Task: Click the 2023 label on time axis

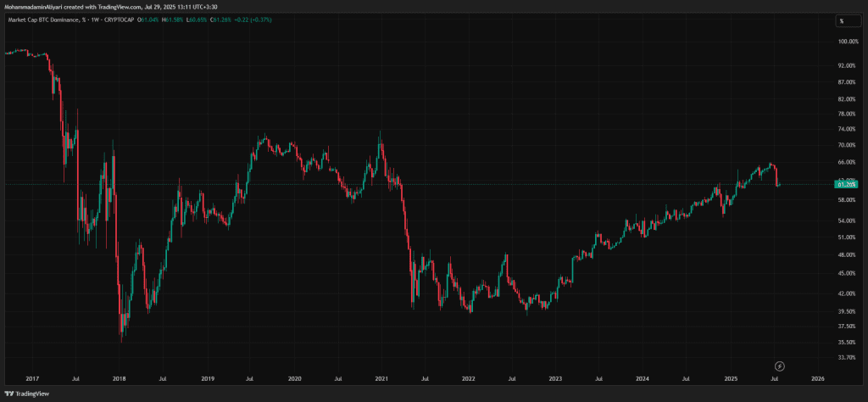Action: coord(555,379)
